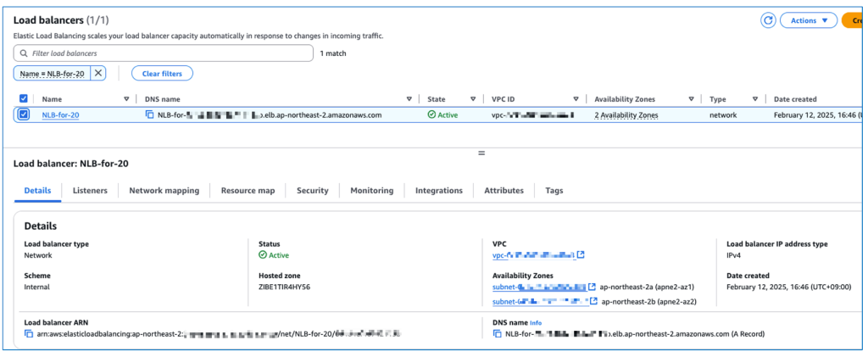The width and height of the screenshot is (868, 357).
Task: Remove the Name = NLB-for-20 filter
Action: (98, 73)
